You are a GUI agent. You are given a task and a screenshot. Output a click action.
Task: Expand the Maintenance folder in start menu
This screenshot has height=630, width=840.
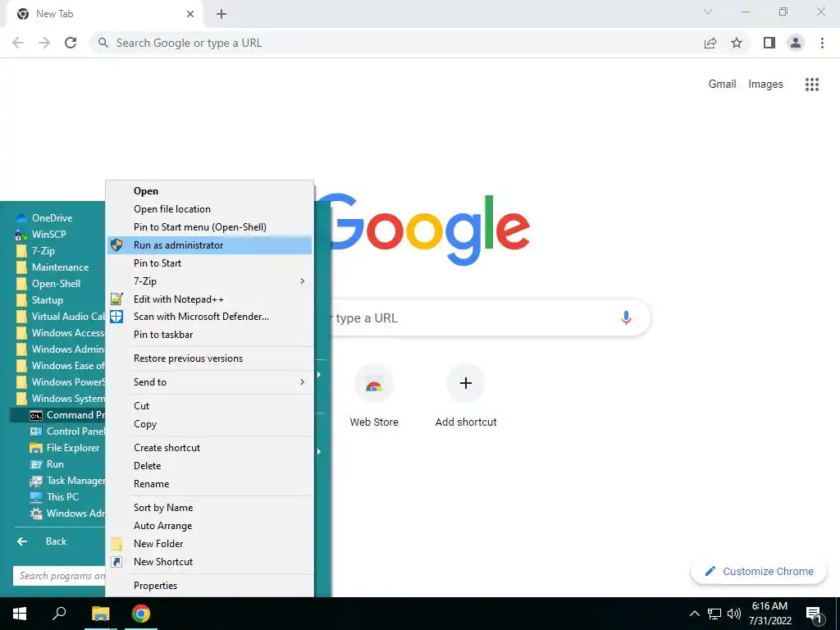click(59, 267)
